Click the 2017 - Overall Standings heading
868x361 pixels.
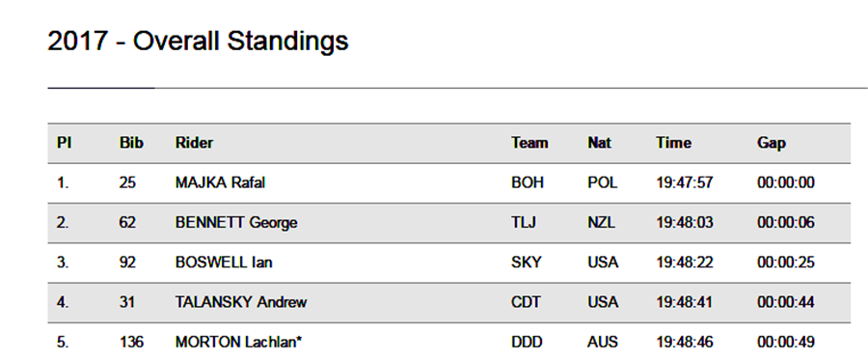click(198, 42)
